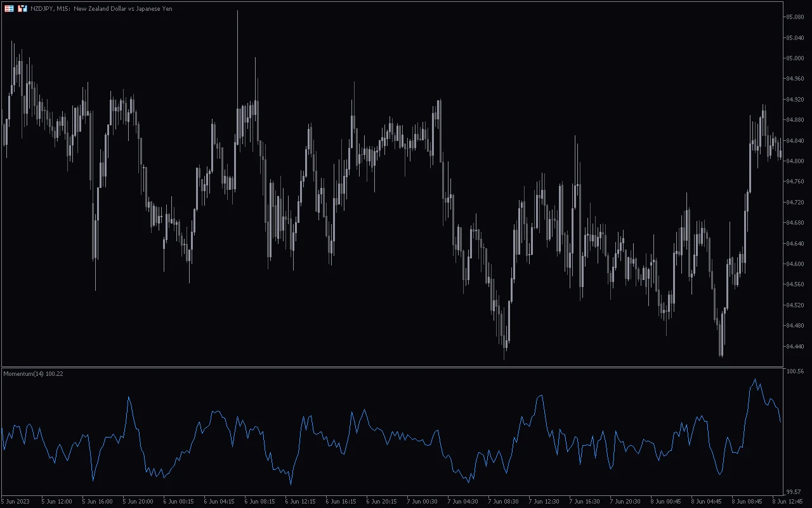Click the 84.760 price level label
The height and width of the screenshot is (508, 812).
pyautogui.click(x=794, y=180)
